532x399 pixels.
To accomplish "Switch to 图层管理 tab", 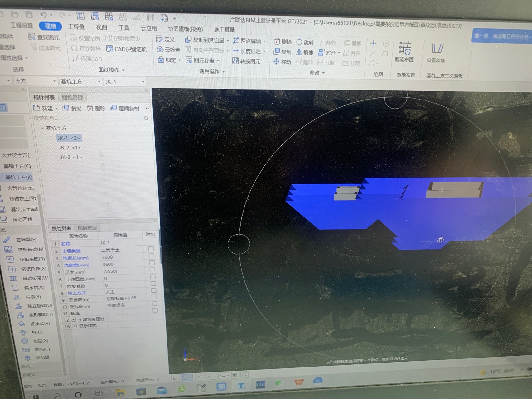I will (x=87, y=228).
